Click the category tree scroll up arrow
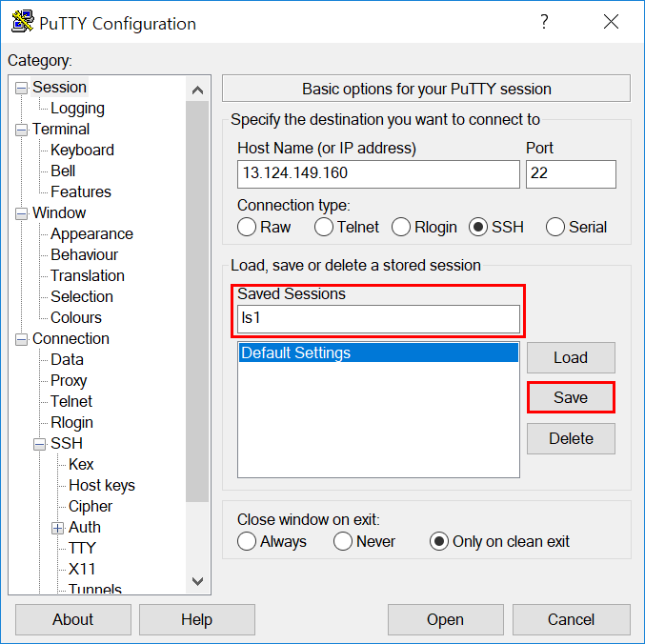The image size is (645, 644). pyautogui.click(x=197, y=90)
